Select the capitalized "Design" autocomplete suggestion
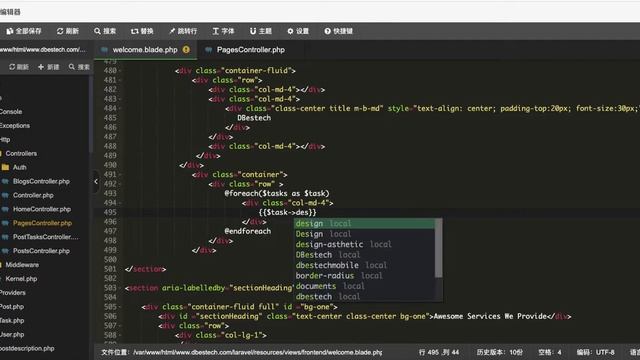The image size is (640, 360). (x=364, y=234)
